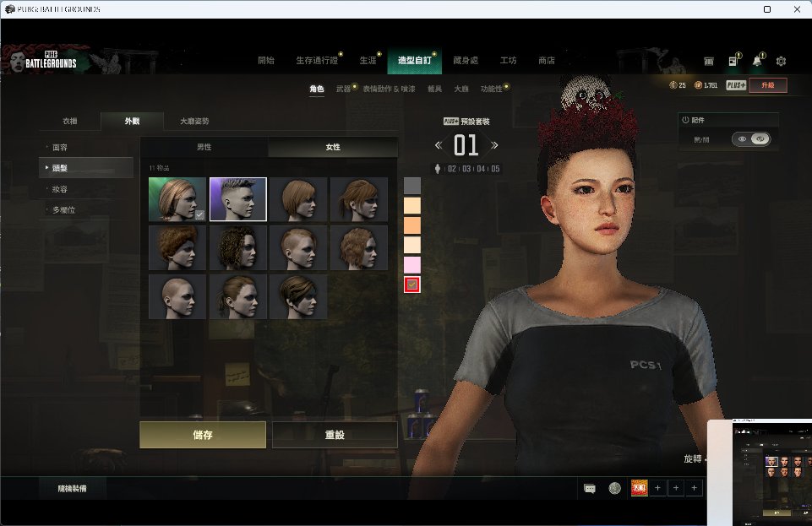
Task: Open the 商店 top menu
Action: tap(547, 61)
